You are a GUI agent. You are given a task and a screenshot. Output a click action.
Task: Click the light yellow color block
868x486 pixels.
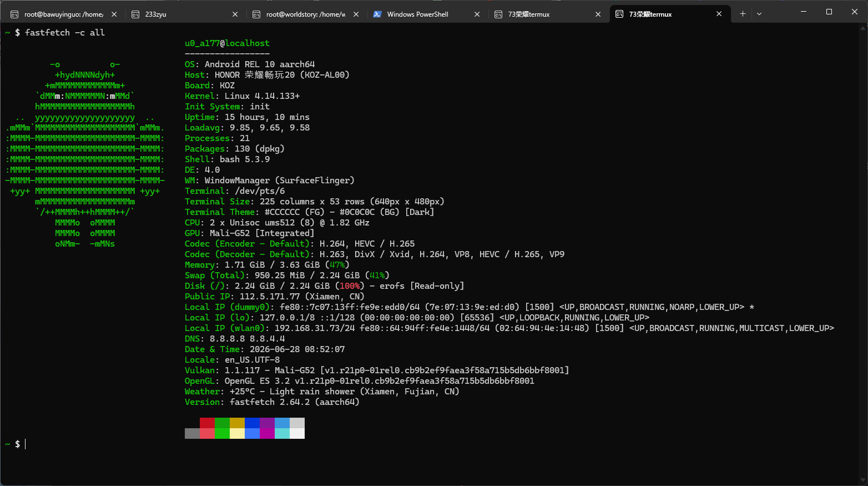point(237,433)
